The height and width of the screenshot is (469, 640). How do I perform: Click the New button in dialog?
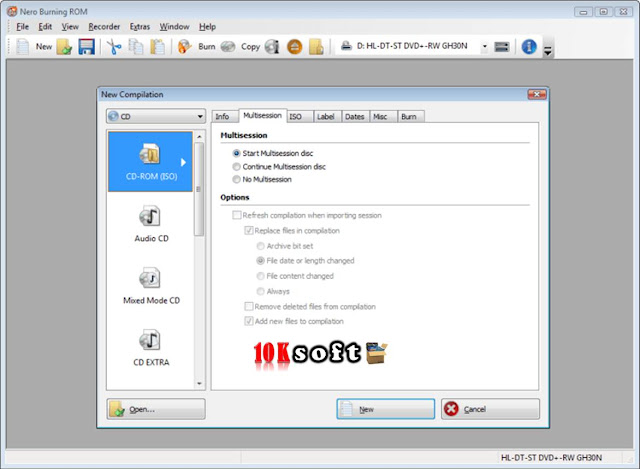386,409
